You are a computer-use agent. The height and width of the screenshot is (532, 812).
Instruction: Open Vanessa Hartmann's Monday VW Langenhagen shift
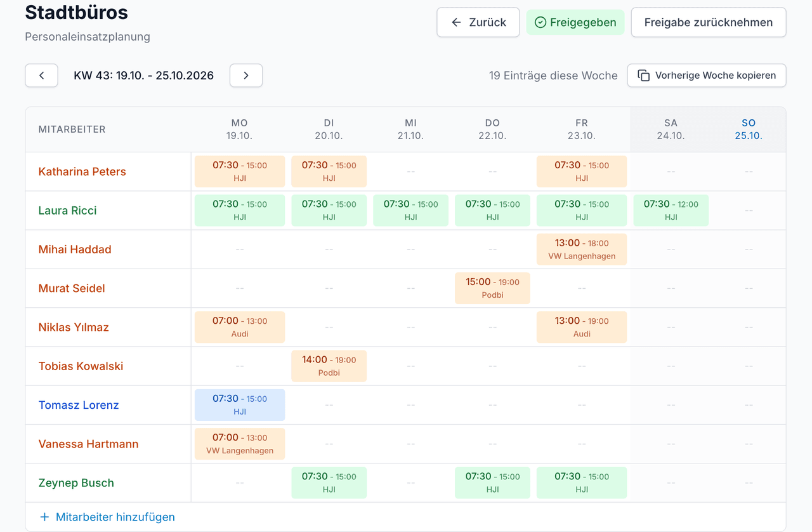click(240, 444)
